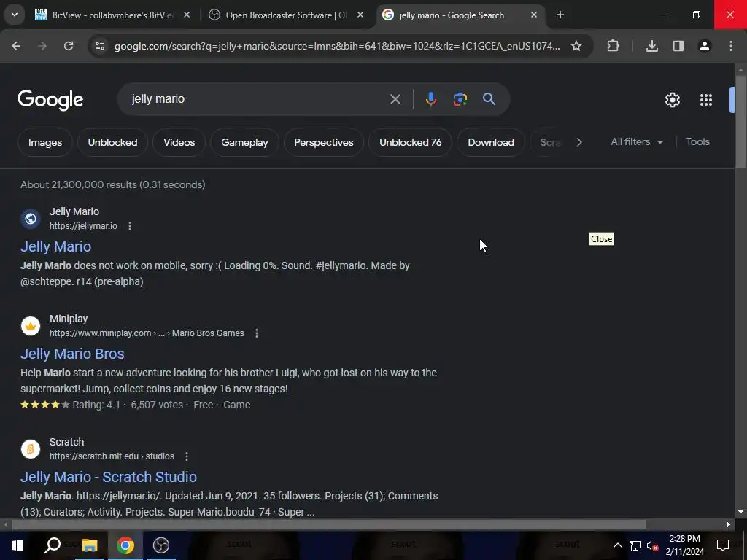Expand the All filters dropdown
The image size is (747, 560).
636,142
